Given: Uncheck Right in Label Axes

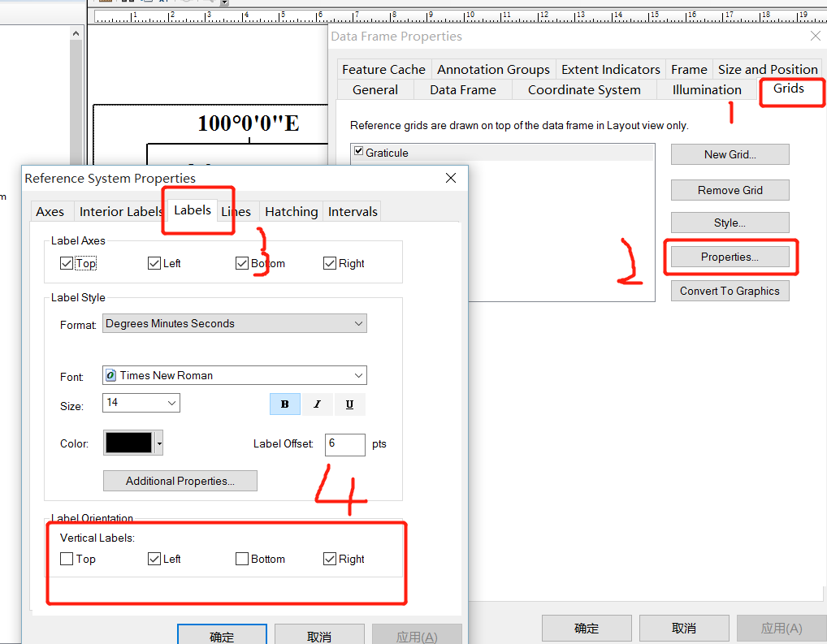Looking at the screenshot, I should 330,263.
